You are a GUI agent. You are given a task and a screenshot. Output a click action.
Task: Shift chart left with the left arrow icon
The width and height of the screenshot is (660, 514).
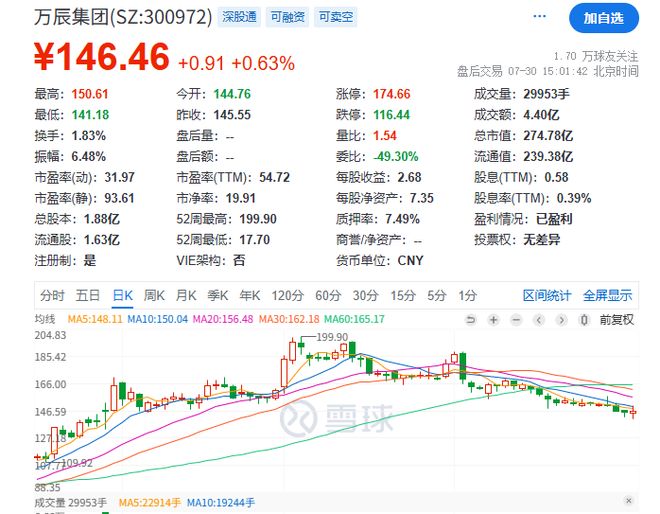tap(539, 320)
